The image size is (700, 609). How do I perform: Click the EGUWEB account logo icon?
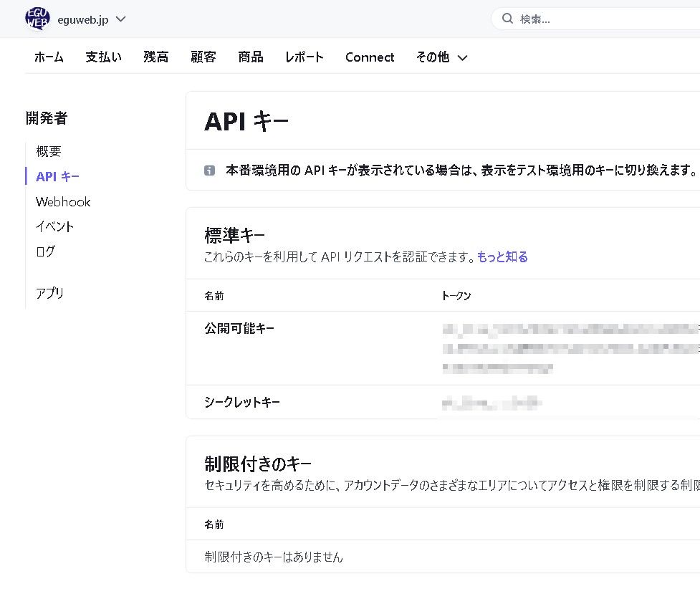pyautogui.click(x=37, y=19)
